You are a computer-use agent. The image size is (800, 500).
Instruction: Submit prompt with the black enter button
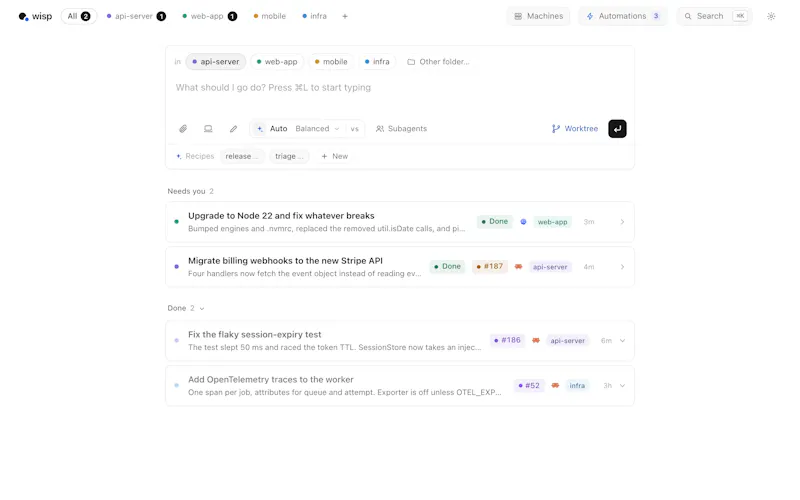(x=617, y=129)
